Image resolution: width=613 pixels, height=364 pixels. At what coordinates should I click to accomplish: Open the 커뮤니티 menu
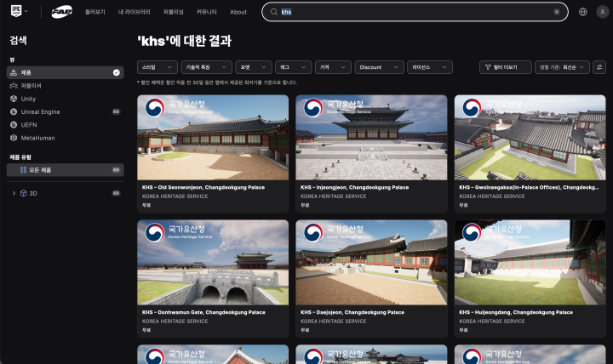point(206,12)
